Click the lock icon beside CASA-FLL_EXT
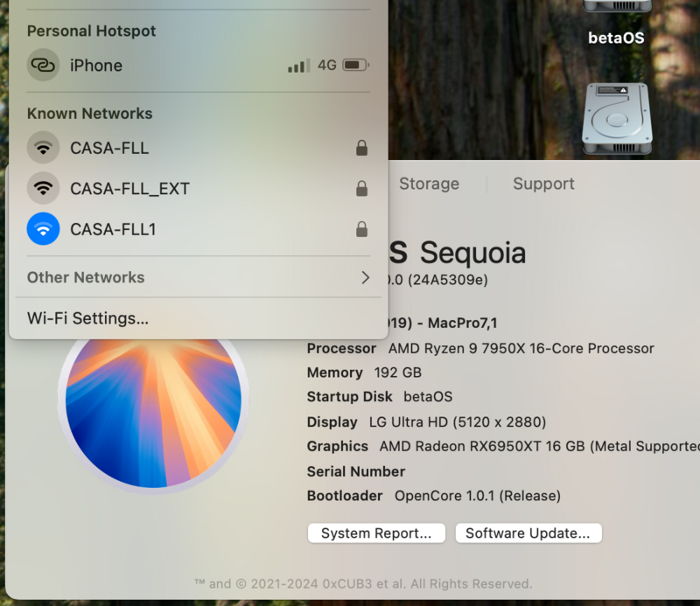The height and width of the screenshot is (606, 700). tap(361, 188)
